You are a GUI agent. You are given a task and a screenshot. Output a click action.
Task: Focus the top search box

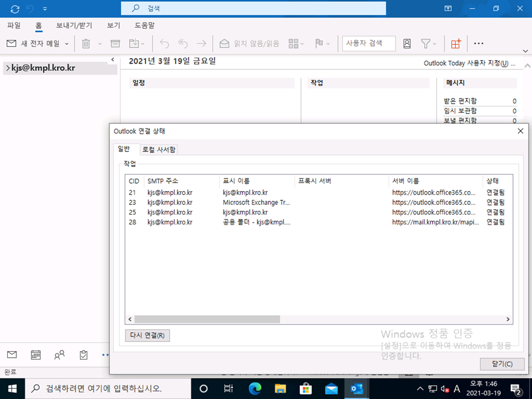click(x=253, y=8)
